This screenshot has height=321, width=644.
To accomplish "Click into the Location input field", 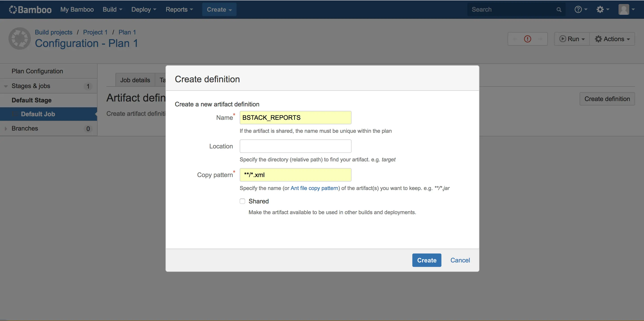I will click(295, 146).
